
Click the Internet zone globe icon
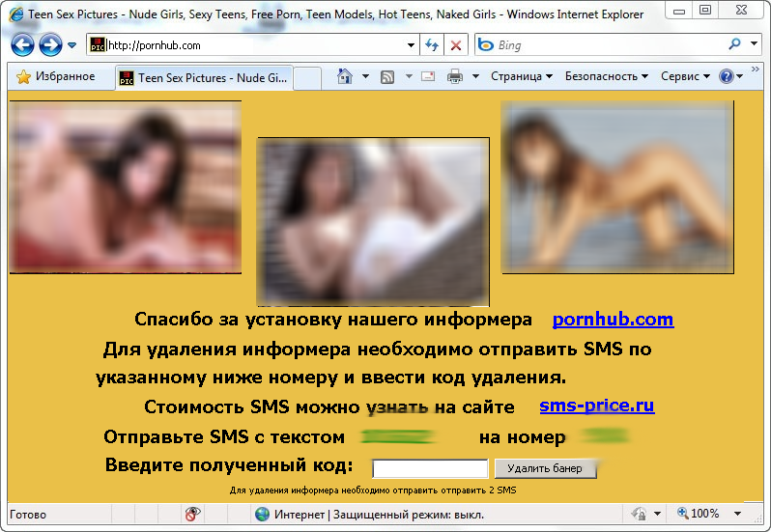[x=262, y=515]
